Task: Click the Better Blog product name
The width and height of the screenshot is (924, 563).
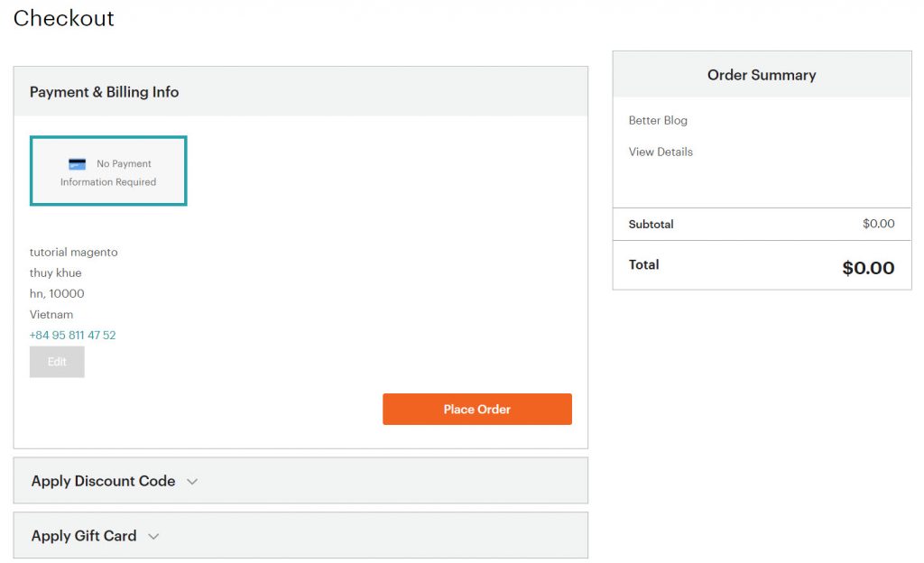Action: click(658, 120)
